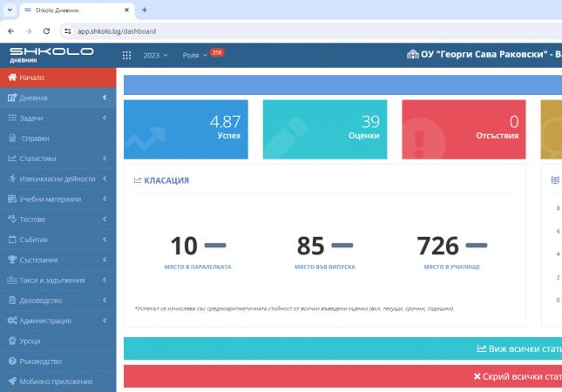The height and width of the screenshot is (392, 562).
Task: Click the Състезания trophy icon
Action: pyautogui.click(x=11, y=260)
